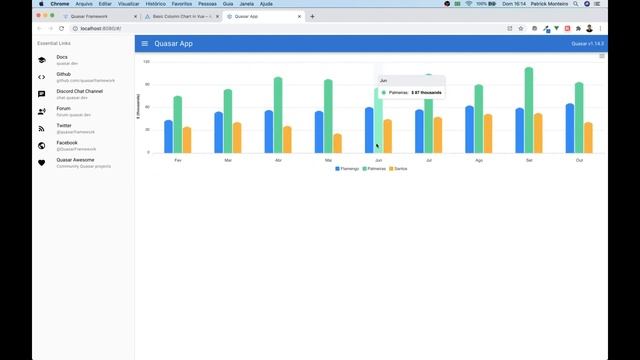640x360 pixels.
Task: Click the Twitter RSS feed icon
Action: pyautogui.click(x=42, y=129)
